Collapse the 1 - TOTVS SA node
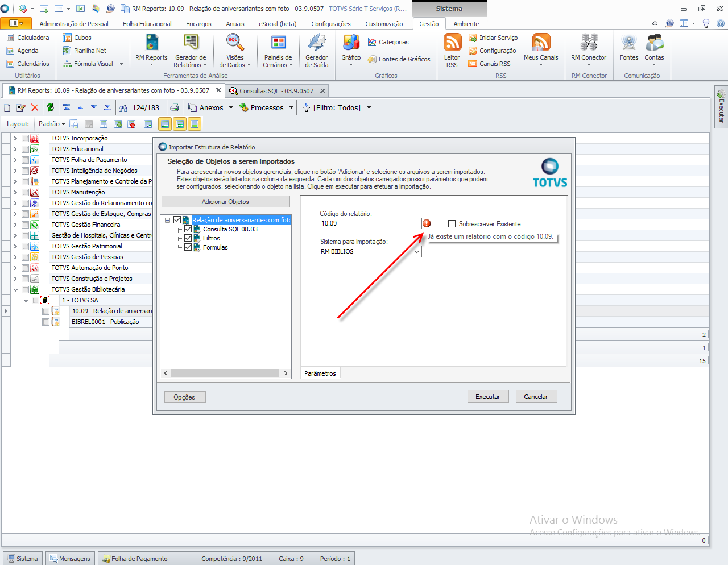This screenshot has height=565, width=728. click(x=26, y=300)
